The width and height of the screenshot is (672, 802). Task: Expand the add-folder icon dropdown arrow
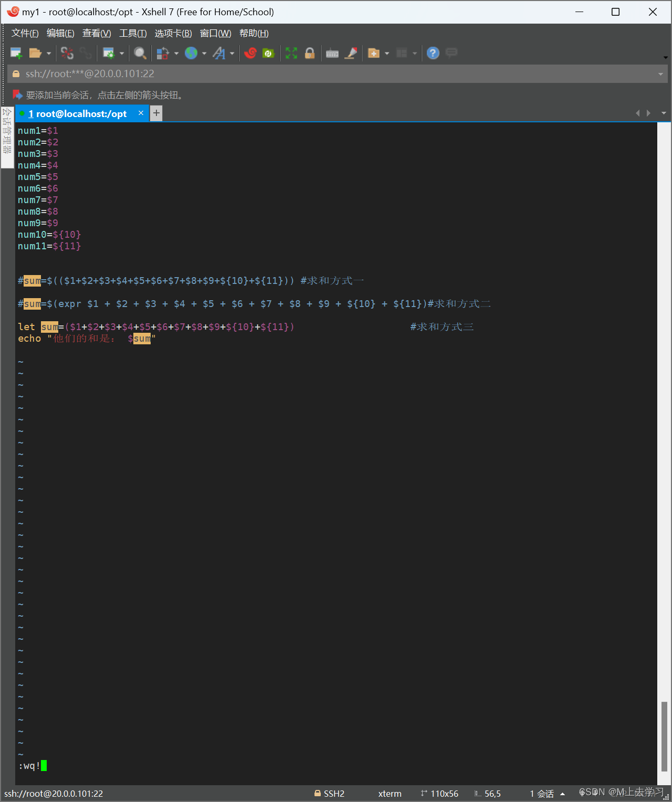coord(387,53)
